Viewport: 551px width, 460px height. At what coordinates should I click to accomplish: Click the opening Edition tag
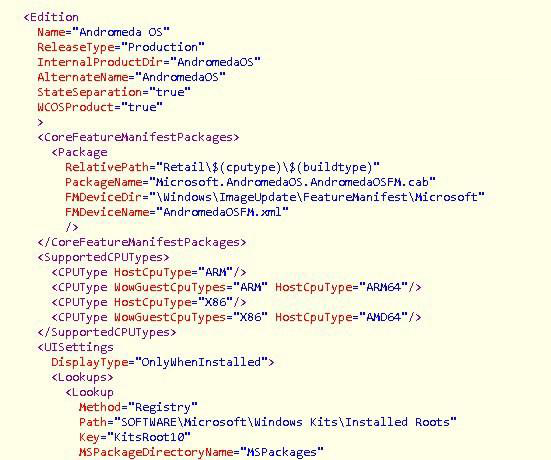point(51,17)
